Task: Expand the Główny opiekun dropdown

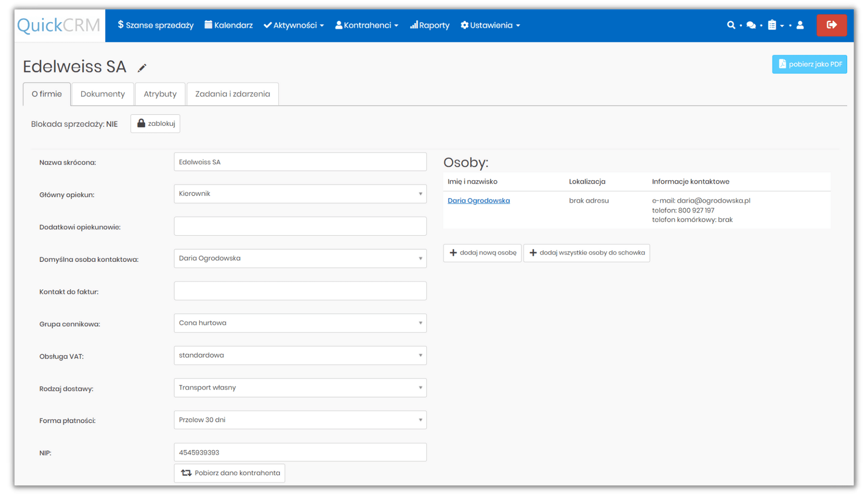Action: coord(300,194)
